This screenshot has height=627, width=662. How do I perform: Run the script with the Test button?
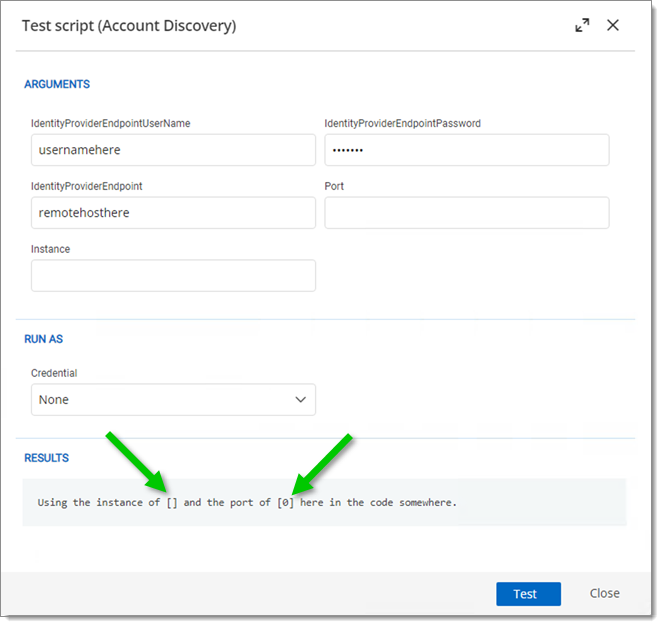(x=528, y=594)
